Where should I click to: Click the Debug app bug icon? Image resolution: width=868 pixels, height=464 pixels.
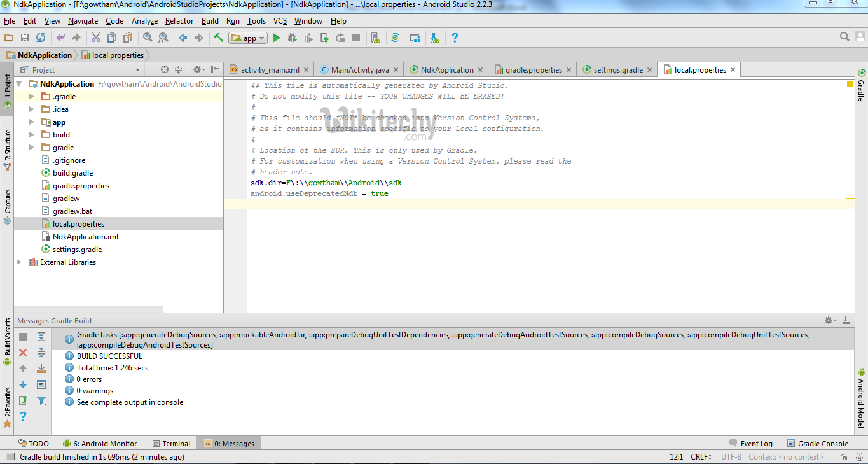pyautogui.click(x=292, y=38)
